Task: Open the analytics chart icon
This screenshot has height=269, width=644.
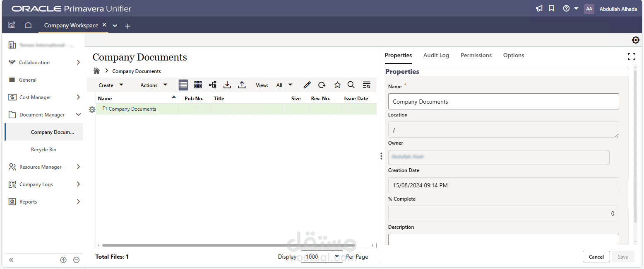Action: pos(12,25)
